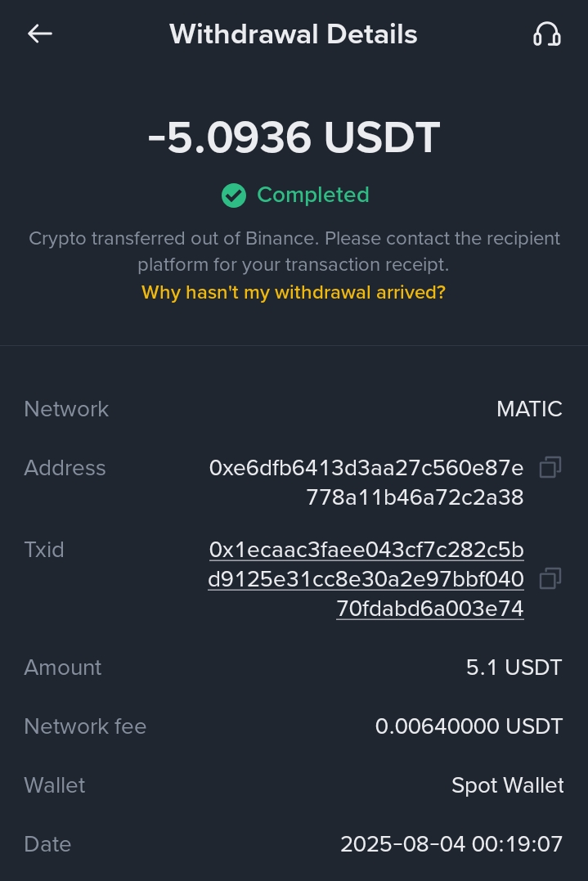Screen dimensions: 588x881
Task: Copy the withdrawal address
Action: coord(550,468)
